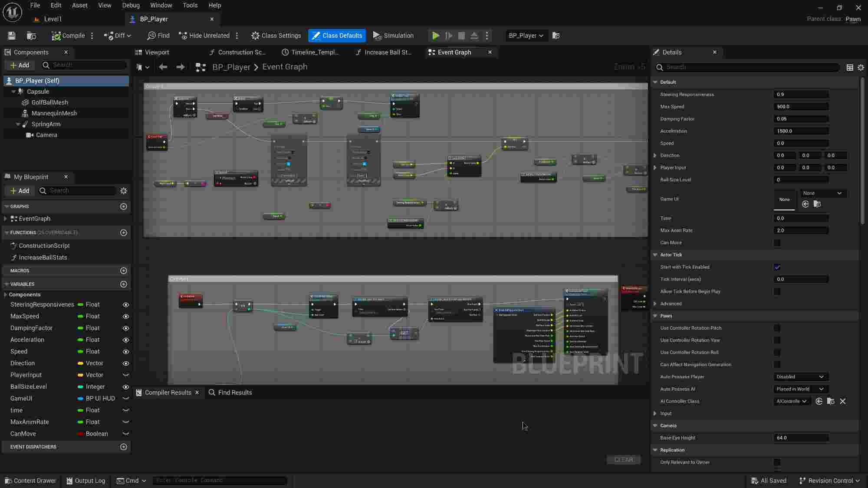Screen dimensions: 868x488
Task: Click the Enter Console Command field
Action: pyautogui.click(x=220, y=480)
